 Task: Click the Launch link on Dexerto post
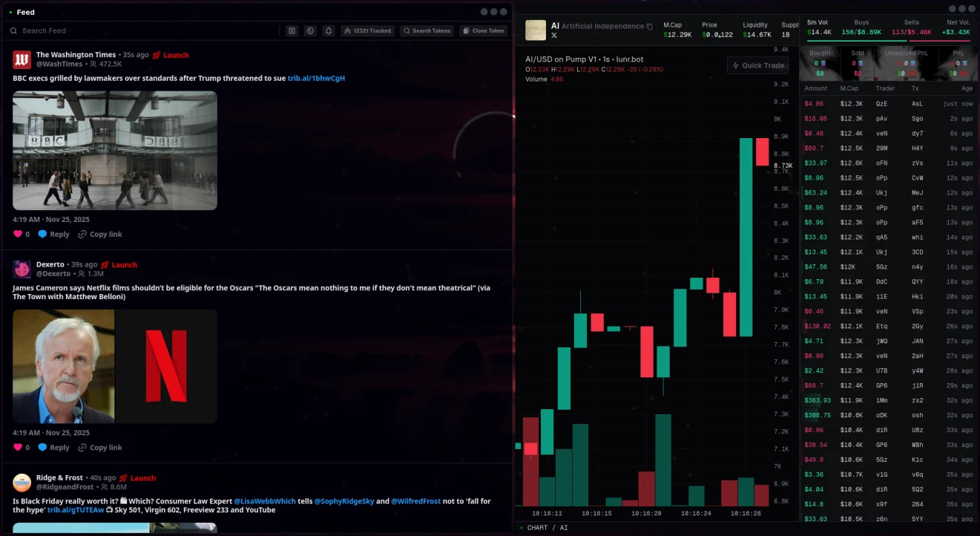(x=119, y=264)
